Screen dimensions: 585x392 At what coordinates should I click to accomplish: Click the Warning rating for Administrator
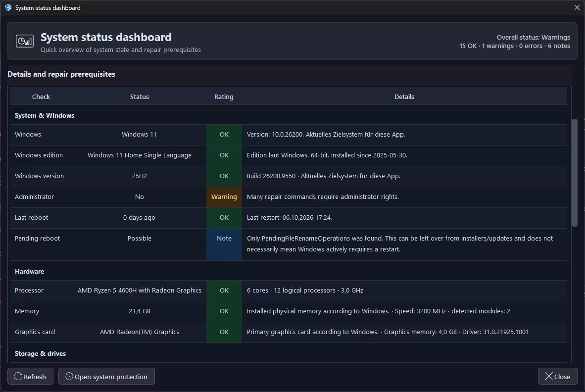tap(224, 197)
